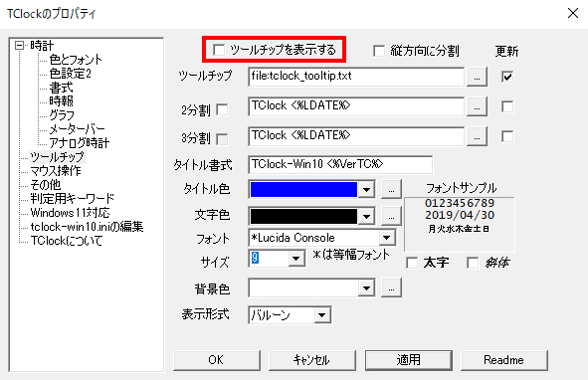Screen dimensions: 588x380
Task: Select 色とフォント in the tree
Action: (76, 60)
